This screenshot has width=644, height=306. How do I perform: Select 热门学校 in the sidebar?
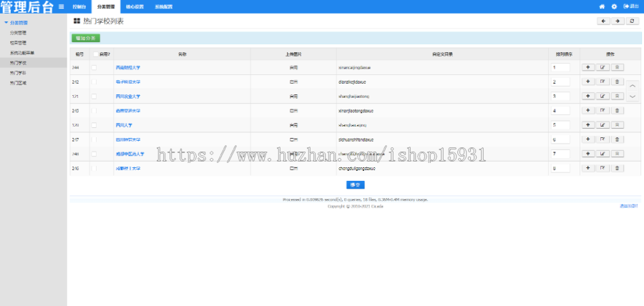18,63
